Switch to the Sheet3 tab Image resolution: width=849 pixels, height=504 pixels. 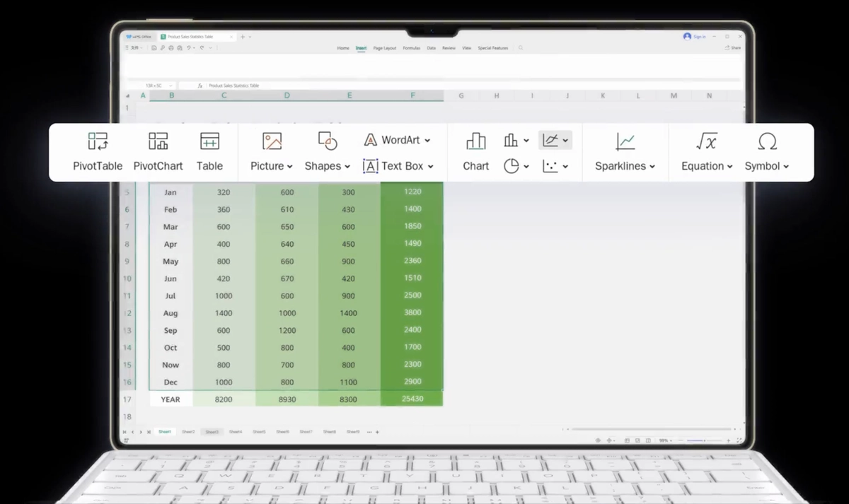point(212,431)
